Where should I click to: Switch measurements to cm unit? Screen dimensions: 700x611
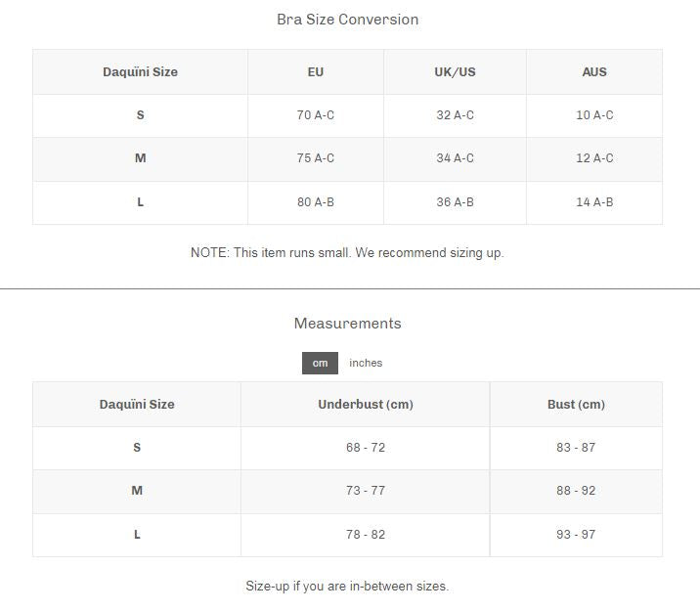pyautogui.click(x=320, y=363)
